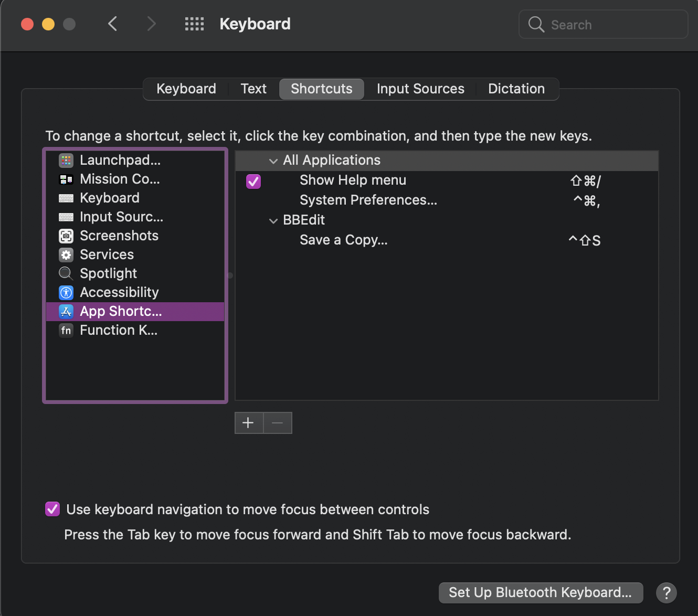Switch to the Input Sources tab
Screen dimensions: 698x616
pyautogui.click(x=420, y=89)
